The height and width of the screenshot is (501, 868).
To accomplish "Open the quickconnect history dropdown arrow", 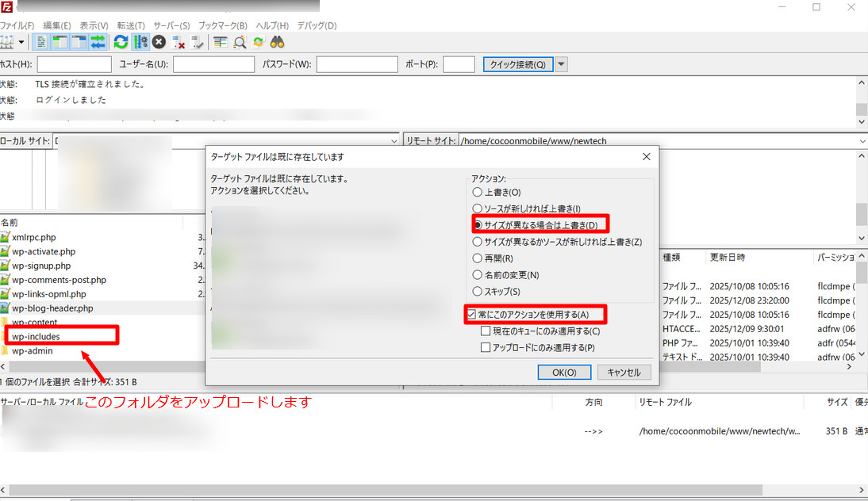I will pyautogui.click(x=562, y=64).
